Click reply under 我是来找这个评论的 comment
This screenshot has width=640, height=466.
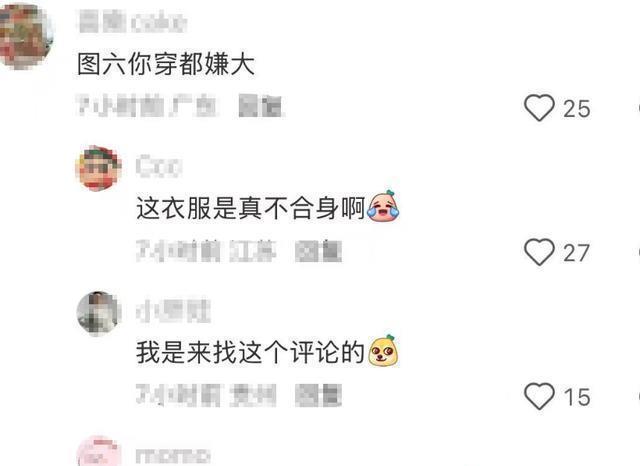318,395
